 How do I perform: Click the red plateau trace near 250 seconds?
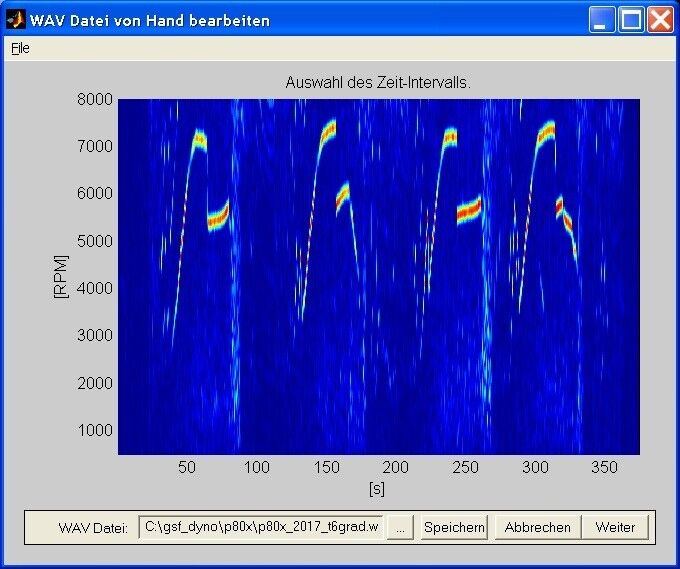(468, 211)
